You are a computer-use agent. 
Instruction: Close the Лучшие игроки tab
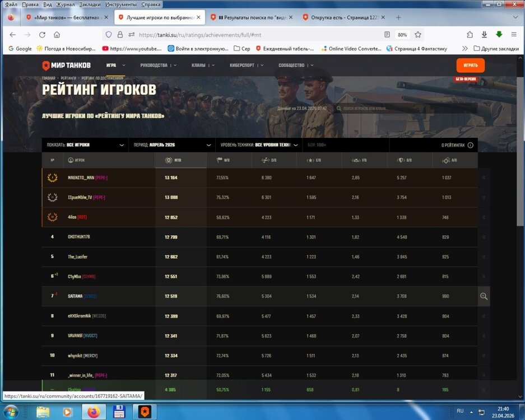point(198,17)
